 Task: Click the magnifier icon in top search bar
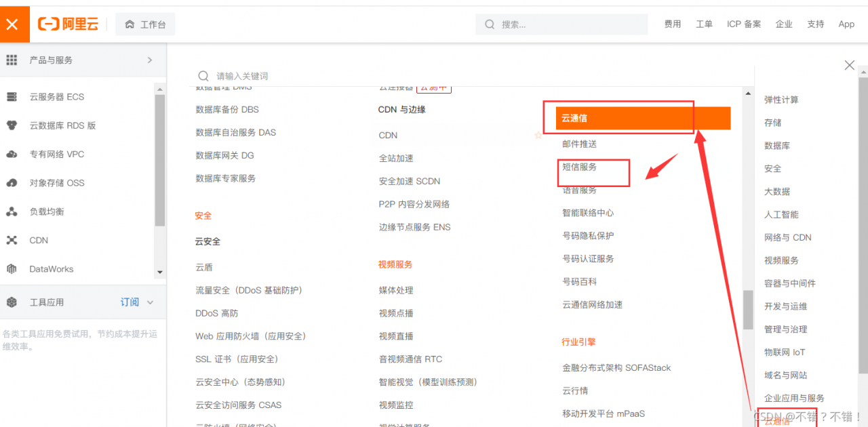tap(490, 24)
